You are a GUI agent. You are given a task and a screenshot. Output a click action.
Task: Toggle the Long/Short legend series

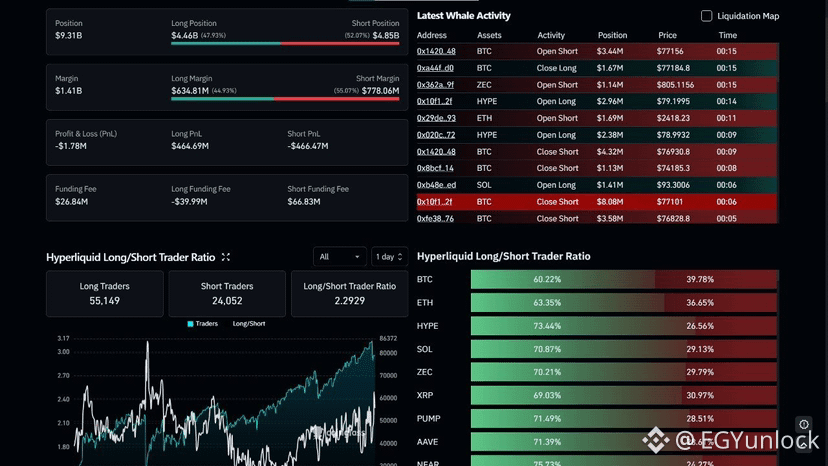click(x=249, y=324)
